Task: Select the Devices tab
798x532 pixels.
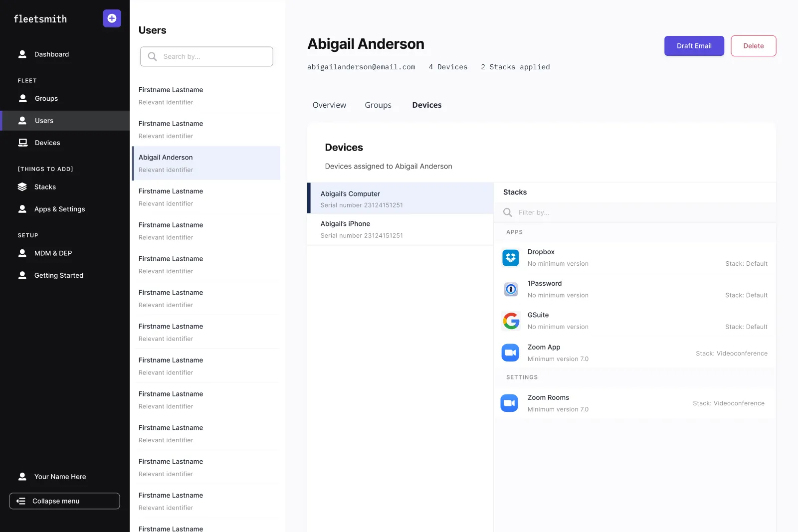Action: (x=427, y=105)
